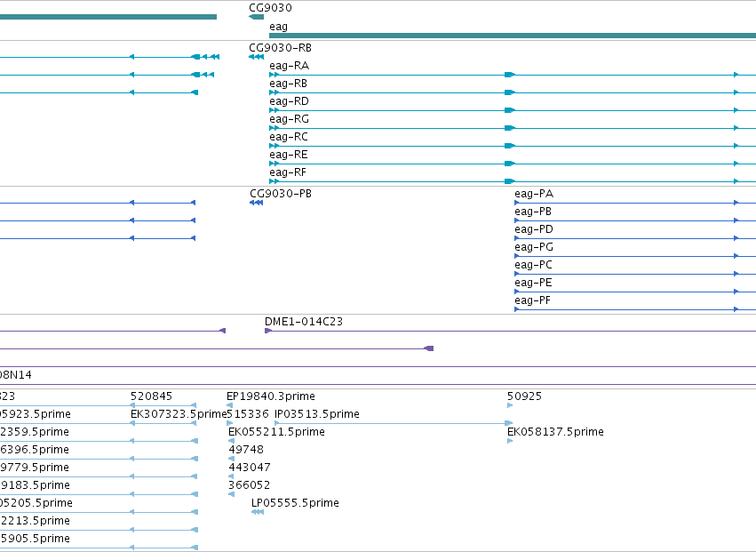The width and height of the screenshot is (756, 552).
Task: Click the DME1-014C23 start arrow glyph
Action: coord(268,331)
